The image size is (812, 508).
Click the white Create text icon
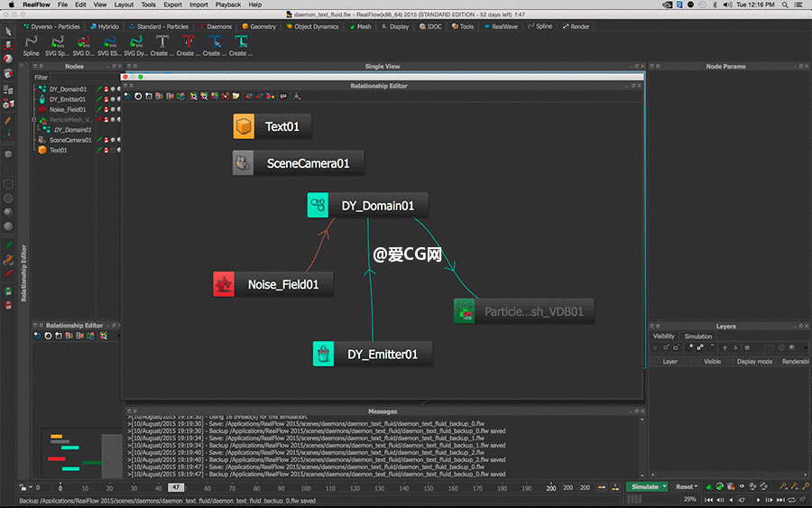[x=162, y=42]
